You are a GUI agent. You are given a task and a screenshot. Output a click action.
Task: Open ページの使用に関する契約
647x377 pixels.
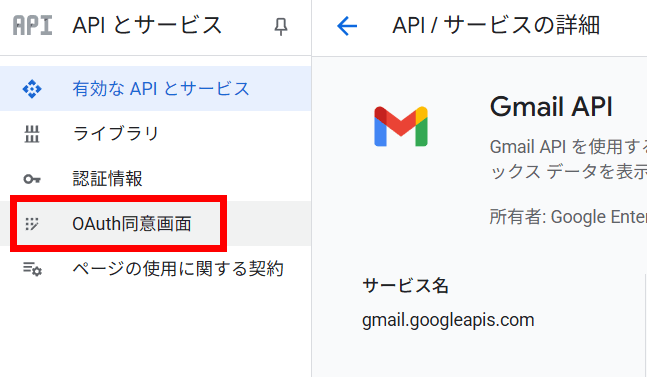point(156,269)
